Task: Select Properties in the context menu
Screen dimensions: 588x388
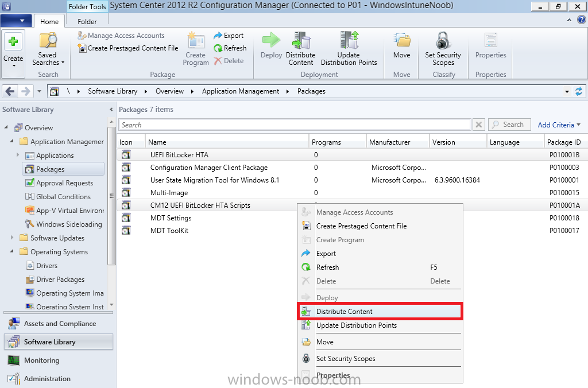Action: [x=380, y=375]
